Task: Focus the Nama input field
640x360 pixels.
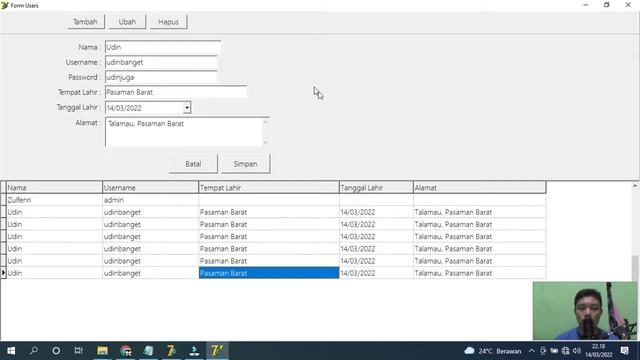Action: [162, 47]
